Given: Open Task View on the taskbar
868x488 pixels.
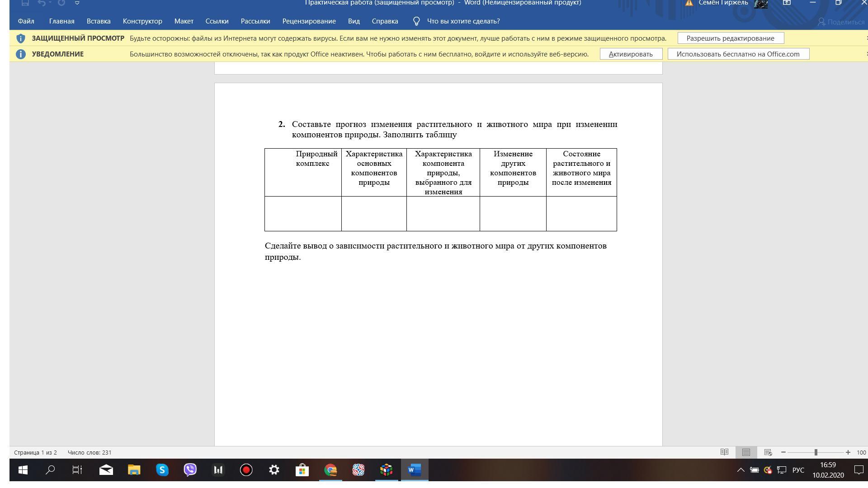Looking at the screenshot, I should [x=78, y=470].
